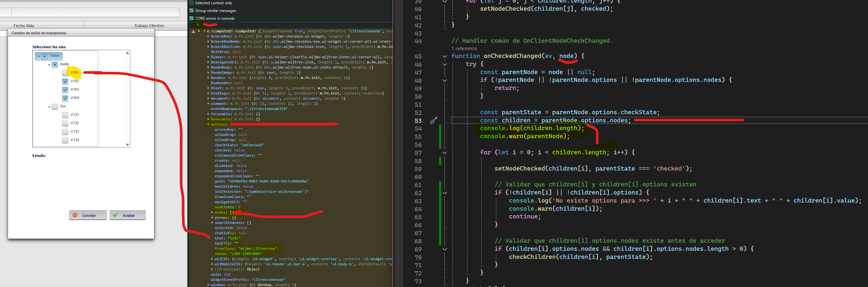Fold the onCheckedChanged function at line 45
Image resolution: width=868 pixels, height=287 pixels.
[x=445, y=56]
